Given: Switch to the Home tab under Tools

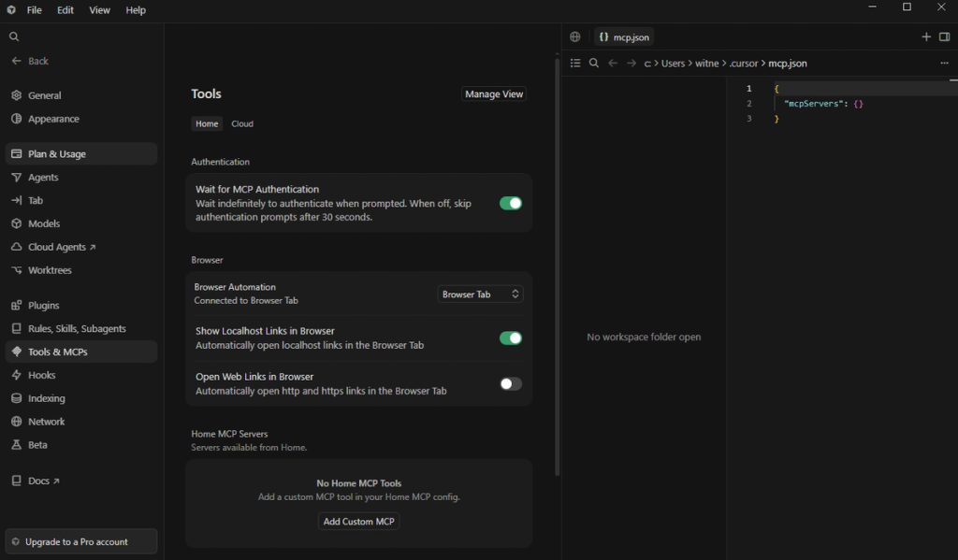Looking at the screenshot, I should tap(207, 123).
